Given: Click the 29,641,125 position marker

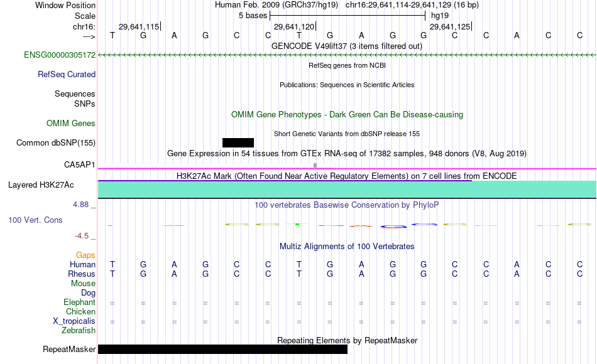Looking at the screenshot, I should tap(451, 26).
